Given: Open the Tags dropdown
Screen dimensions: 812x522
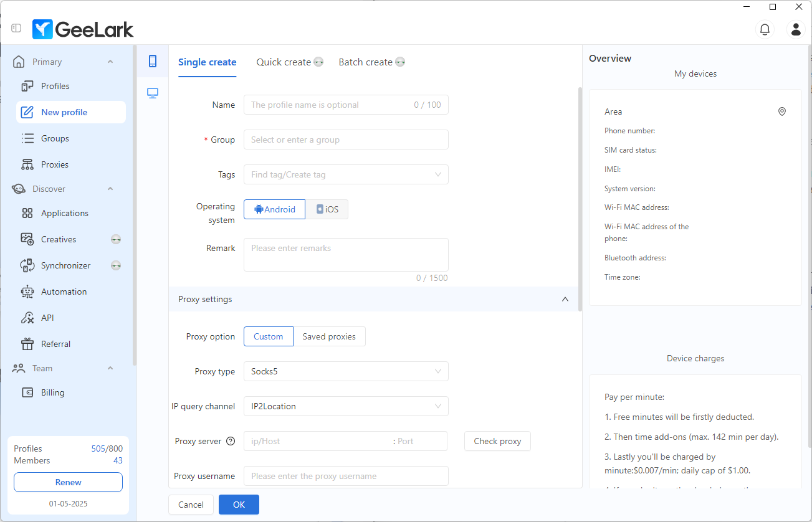Looking at the screenshot, I should tap(346, 174).
